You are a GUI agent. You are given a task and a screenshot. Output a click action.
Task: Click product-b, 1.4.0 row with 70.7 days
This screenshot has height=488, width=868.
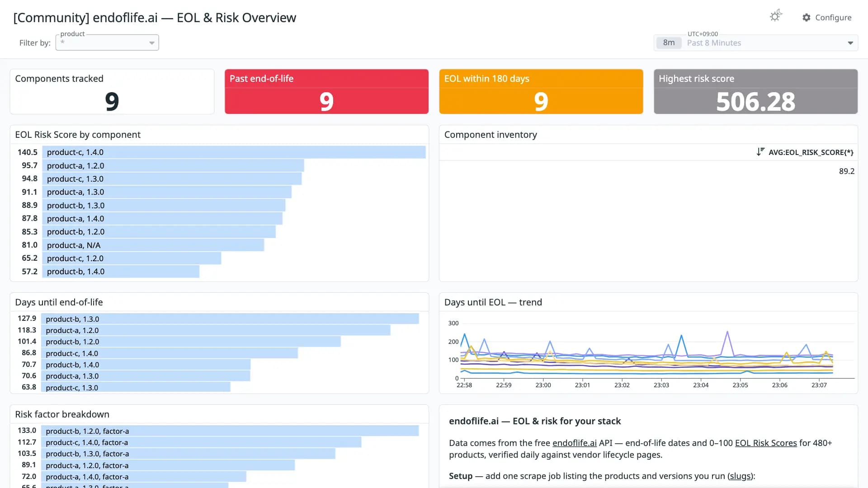tap(146, 364)
